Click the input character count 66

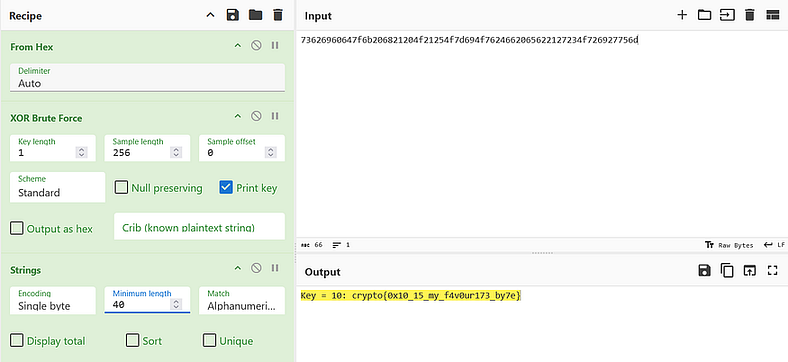point(312,245)
